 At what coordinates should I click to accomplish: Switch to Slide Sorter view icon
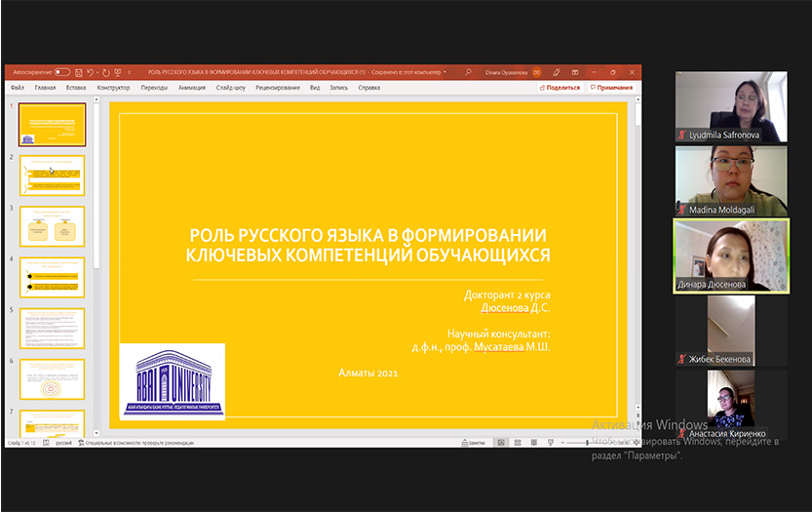(x=517, y=443)
